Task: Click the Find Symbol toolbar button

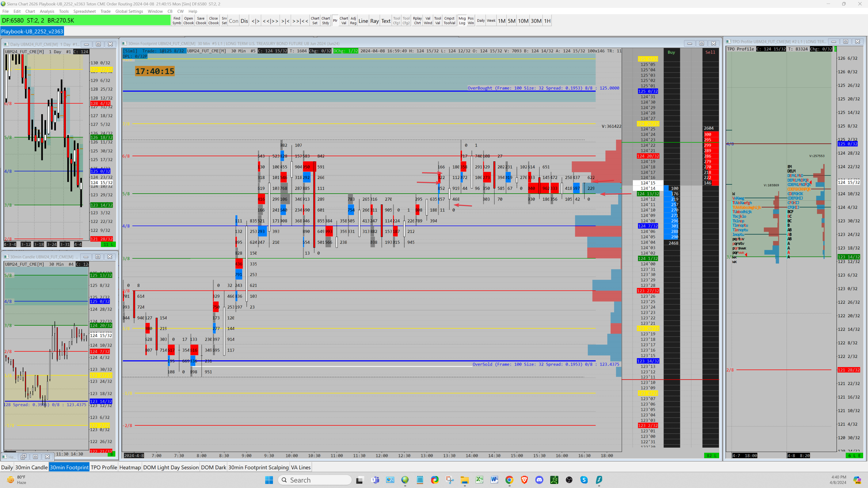Action: point(177,21)
